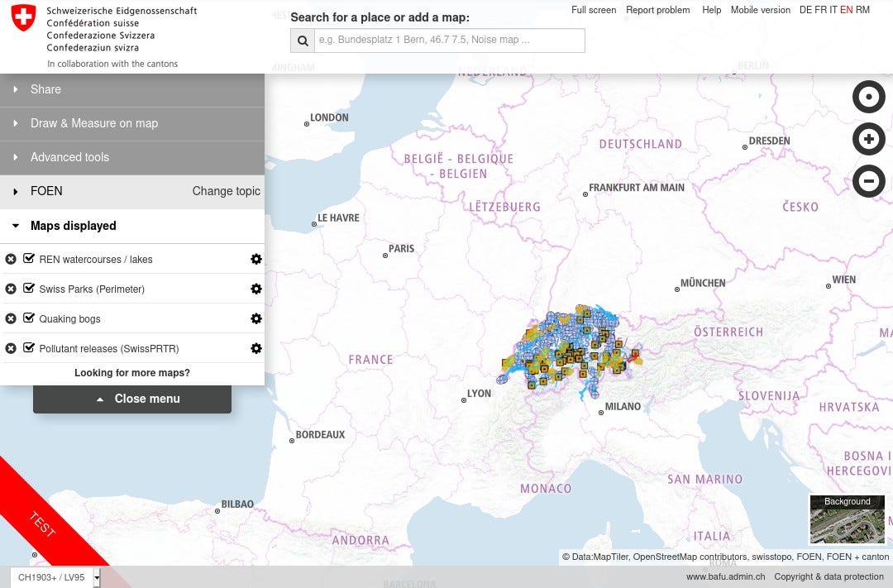893x588 pixels.
Task: Uncheck REN watercourses / lakes layer visibility
Action: click(x=28, y=259)
